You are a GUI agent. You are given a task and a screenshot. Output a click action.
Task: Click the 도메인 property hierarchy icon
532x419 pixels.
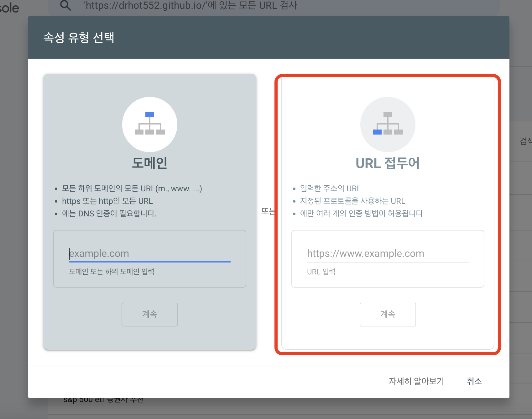(x=150, y=125)
